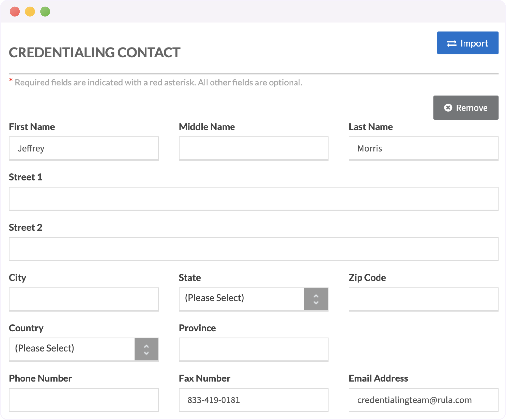The width and height of the screenshot is (506, 420).
Task: Click into the Middle Name field
Action: coord(253,148)
